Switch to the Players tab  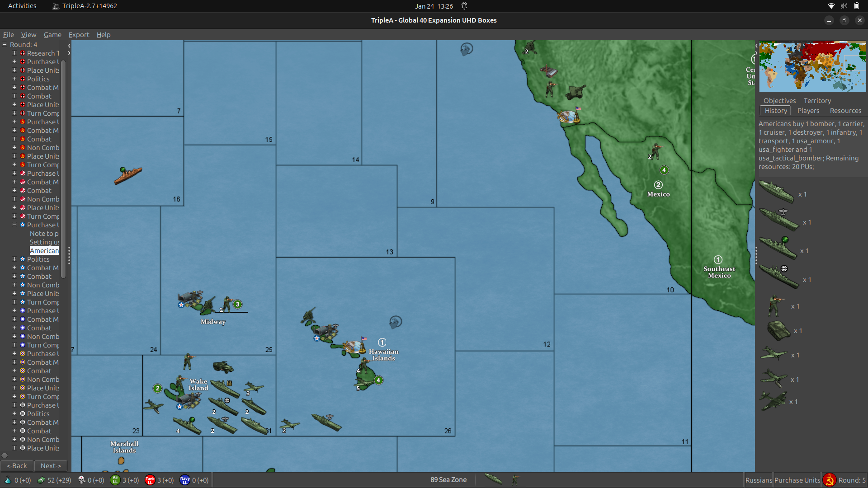[x=808, y=111]
